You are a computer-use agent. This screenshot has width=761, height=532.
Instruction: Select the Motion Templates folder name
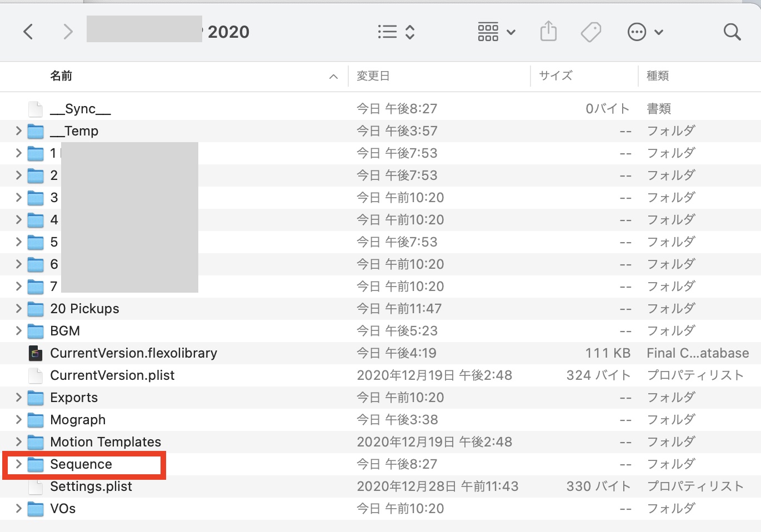pyautogui.click(x=106, y=442)
